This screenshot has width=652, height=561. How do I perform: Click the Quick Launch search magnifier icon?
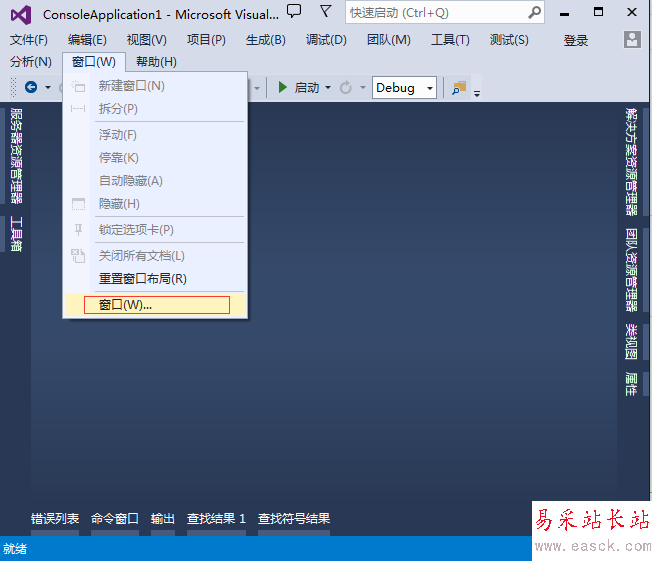pyautogui.click(x=534, y=12)
